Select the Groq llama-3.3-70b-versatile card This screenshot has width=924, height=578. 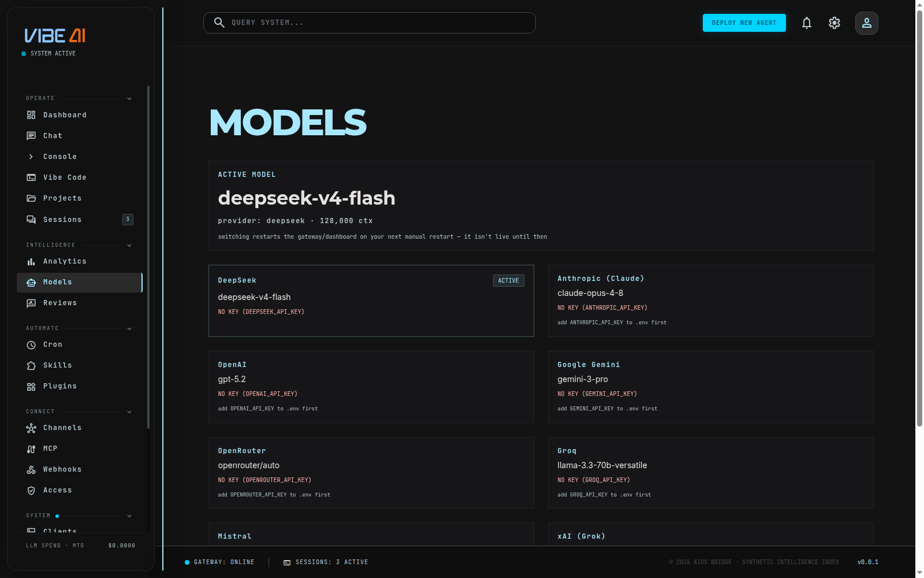pos(711,473)
